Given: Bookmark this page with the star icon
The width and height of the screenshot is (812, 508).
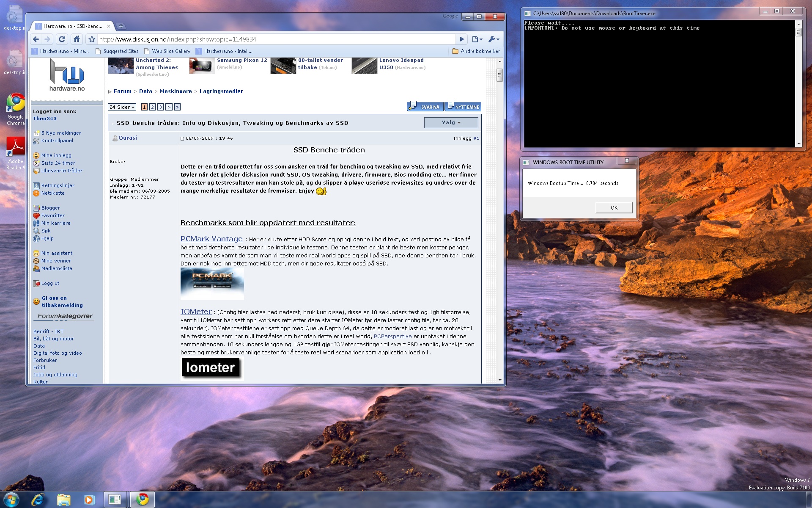Looking at the screenshot, I should point(92,39).
